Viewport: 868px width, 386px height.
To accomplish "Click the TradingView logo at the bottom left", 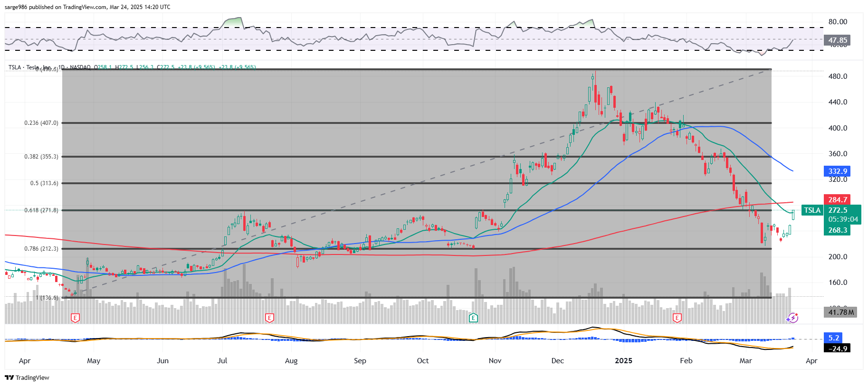I will point(27,377).
